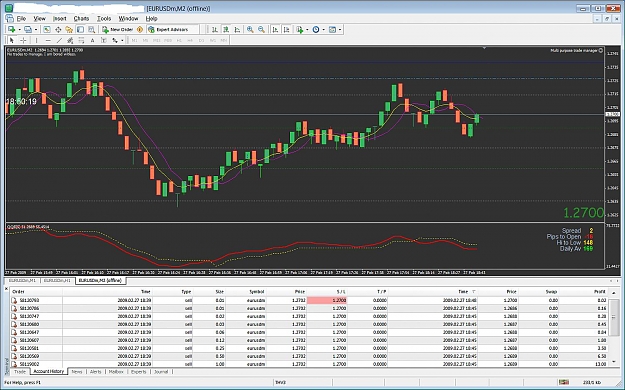
Task: Expand the Templates dropdown arrow
Action: point(340,30)
